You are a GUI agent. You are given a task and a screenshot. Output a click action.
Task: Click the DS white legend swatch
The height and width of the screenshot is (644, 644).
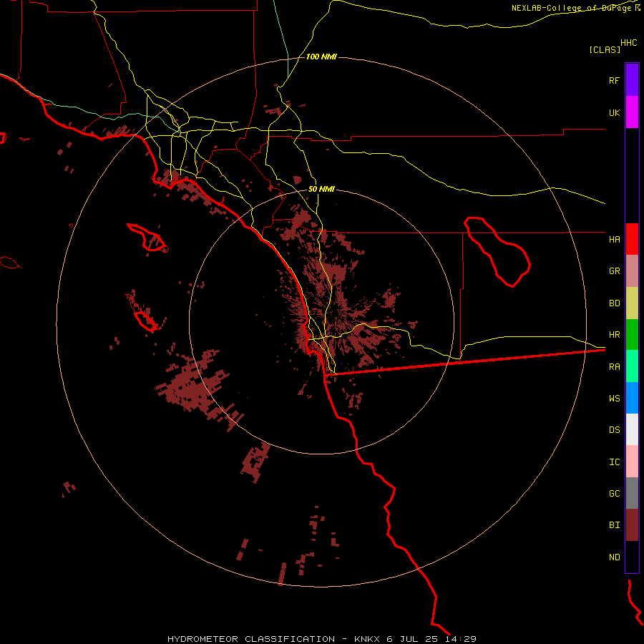click(632, 429)
